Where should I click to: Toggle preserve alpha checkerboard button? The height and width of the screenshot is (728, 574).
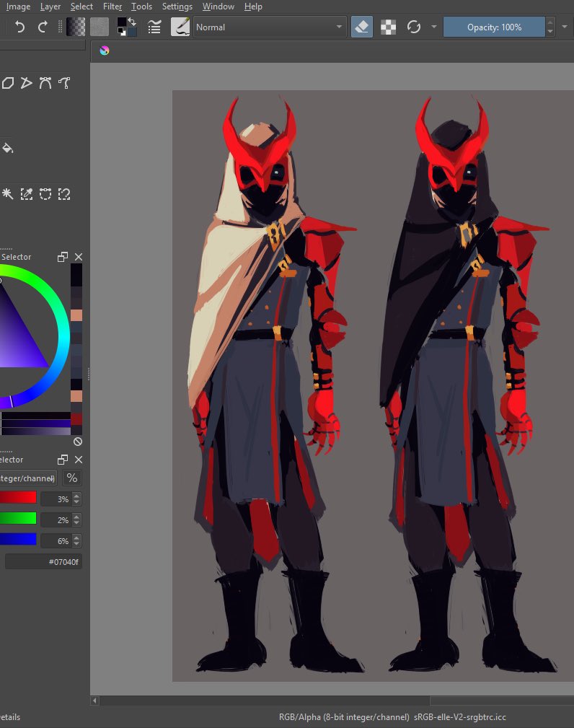click(388, 27)
